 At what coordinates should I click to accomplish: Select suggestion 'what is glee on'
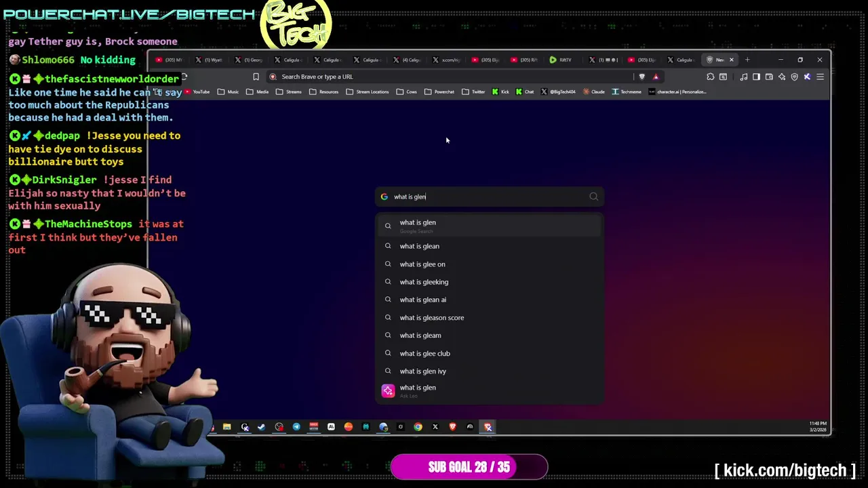coord(490,264)
